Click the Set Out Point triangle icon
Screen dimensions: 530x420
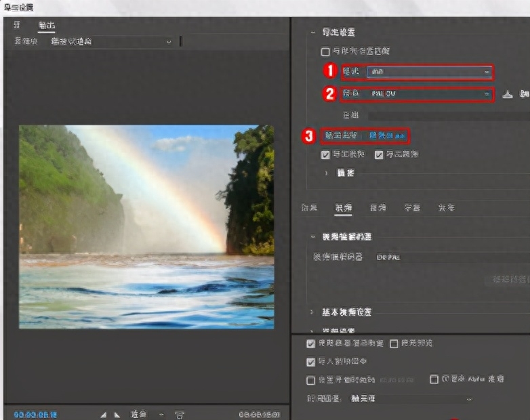(x=117, y=415)
